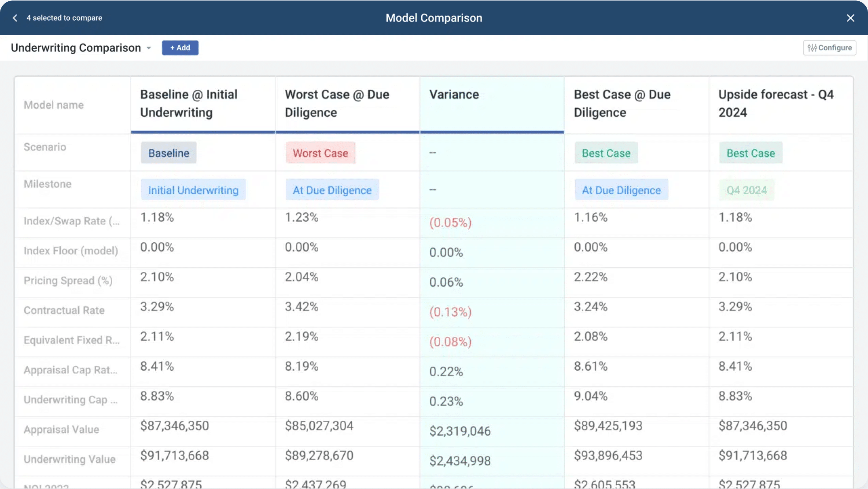Click the Contractual Rate row label
The width and height of the screenshot is (868, 489).
point(64,310)
